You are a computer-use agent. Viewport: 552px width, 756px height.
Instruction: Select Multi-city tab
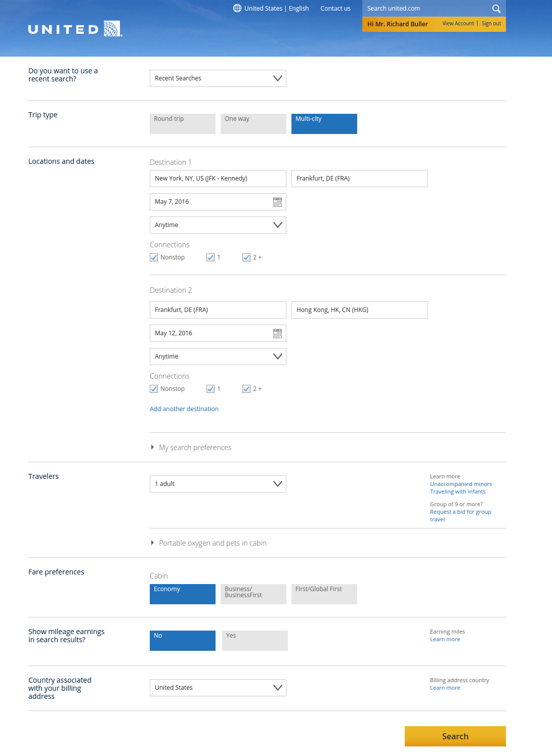324,124
